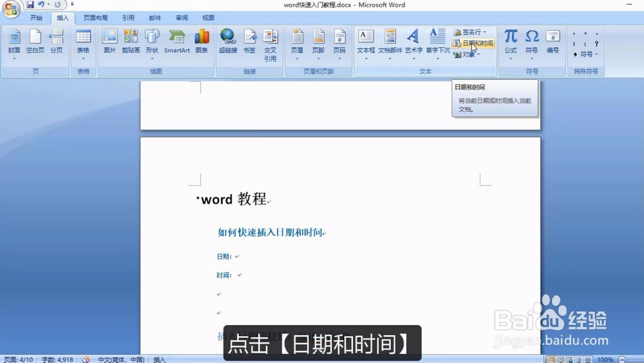644x363 pixels.
Task: Switch to View (视图) tab
Action: pyautogui.click(x=208, y=17)
